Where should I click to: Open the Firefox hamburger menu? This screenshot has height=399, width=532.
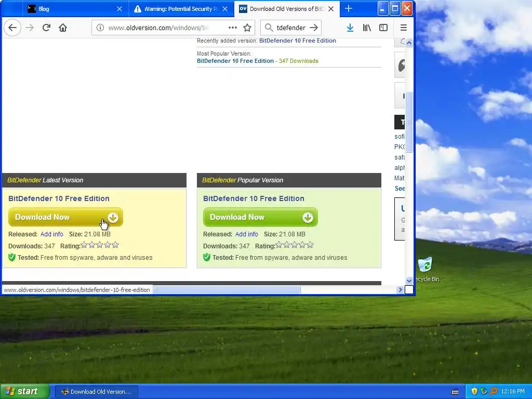pos(403,28)
